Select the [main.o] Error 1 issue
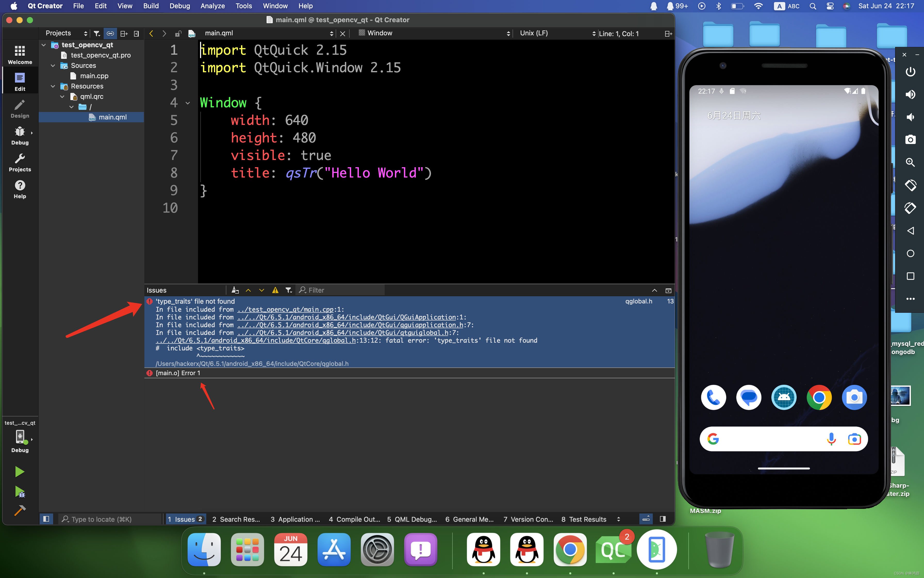 (x=409, y=373)
